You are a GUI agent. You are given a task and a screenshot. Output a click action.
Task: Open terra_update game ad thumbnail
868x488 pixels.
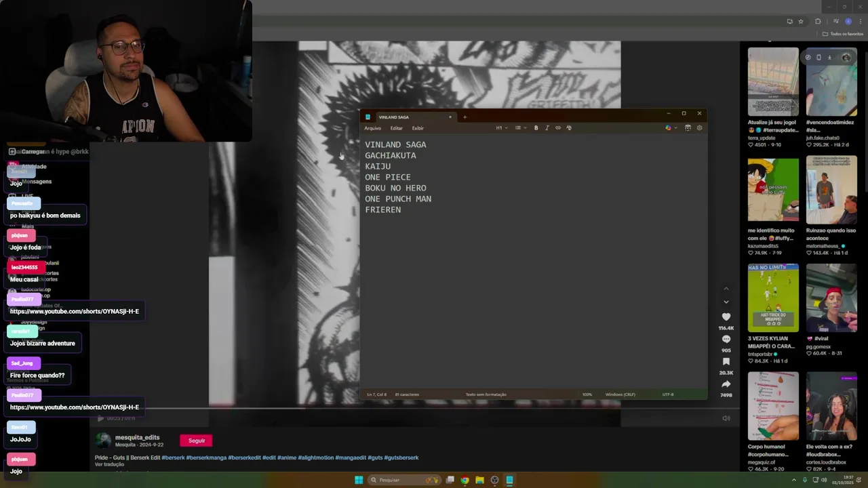point(773,81)
